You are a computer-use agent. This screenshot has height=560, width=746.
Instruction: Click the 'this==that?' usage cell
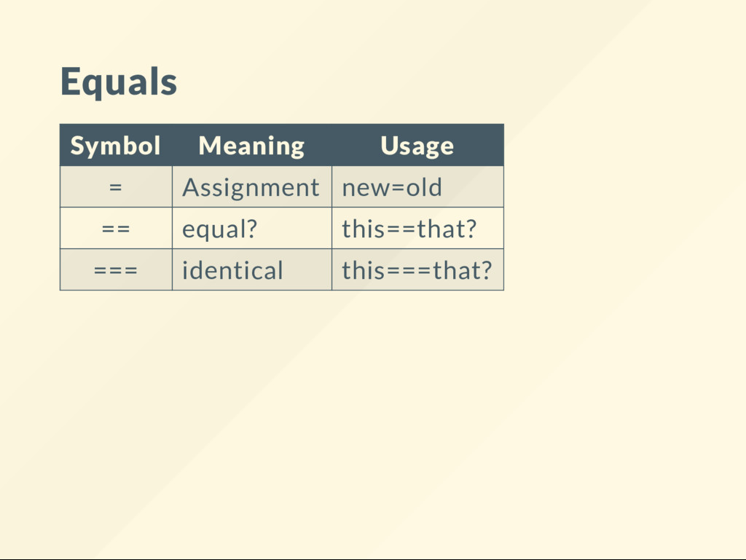coord(417,228)
